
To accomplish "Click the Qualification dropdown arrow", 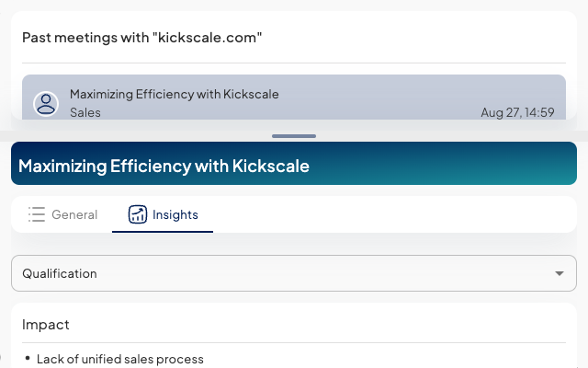I will [560, 273].
